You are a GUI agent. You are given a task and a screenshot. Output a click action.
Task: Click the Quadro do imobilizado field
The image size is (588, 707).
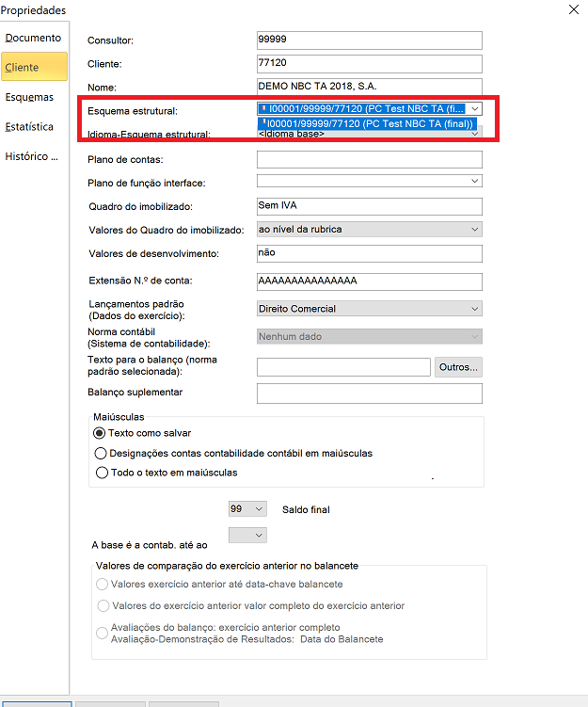[x=370, y=206]
